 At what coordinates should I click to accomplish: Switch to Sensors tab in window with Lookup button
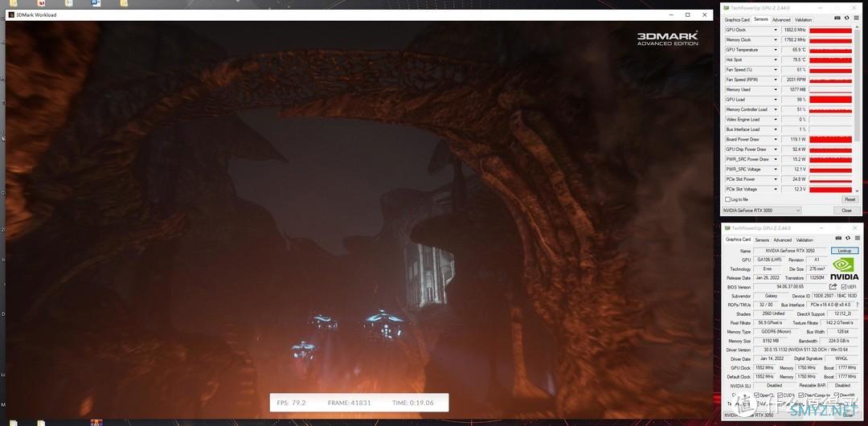[762, 240]
